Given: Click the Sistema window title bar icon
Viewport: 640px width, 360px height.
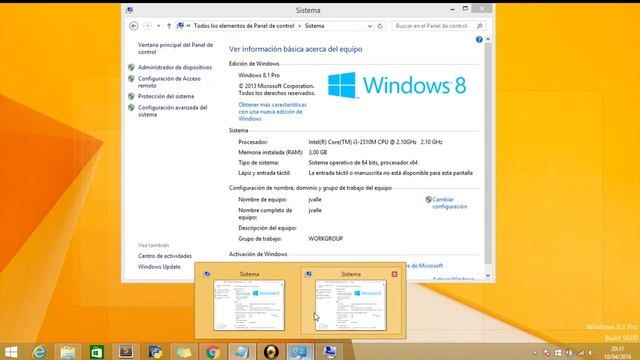Looking at the screenshot, I should point(129,10).
